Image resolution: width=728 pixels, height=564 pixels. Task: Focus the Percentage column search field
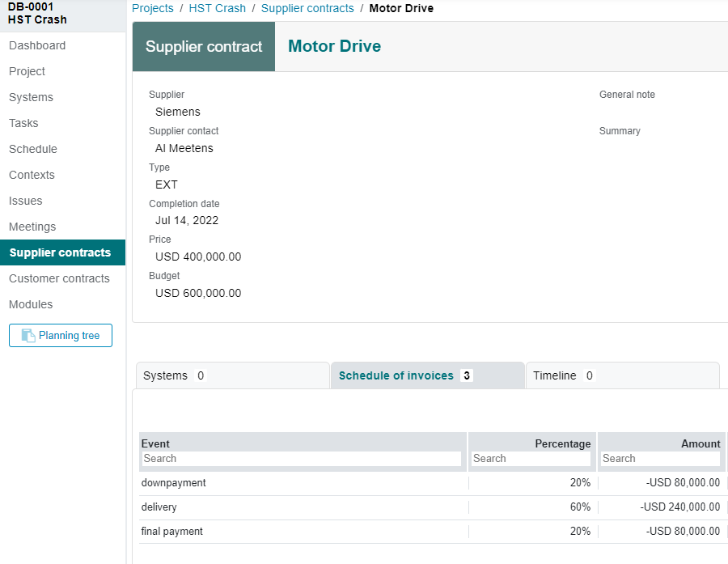(531, 459)
